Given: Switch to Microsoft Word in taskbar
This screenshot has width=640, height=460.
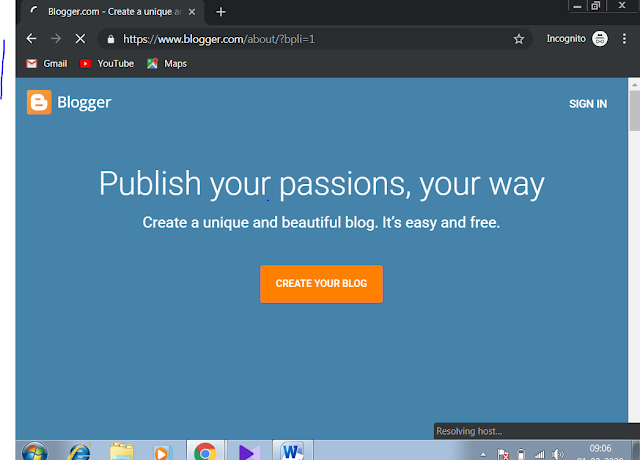Looking at the screenshot, I should click(x=292, y=451).
